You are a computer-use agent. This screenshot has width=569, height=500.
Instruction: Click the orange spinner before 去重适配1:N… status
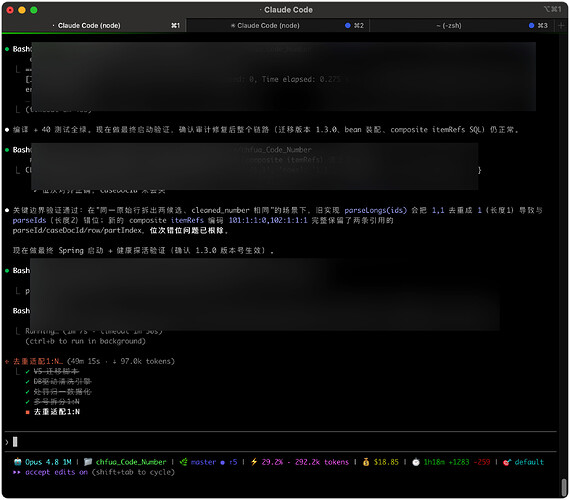pos(7,361)
